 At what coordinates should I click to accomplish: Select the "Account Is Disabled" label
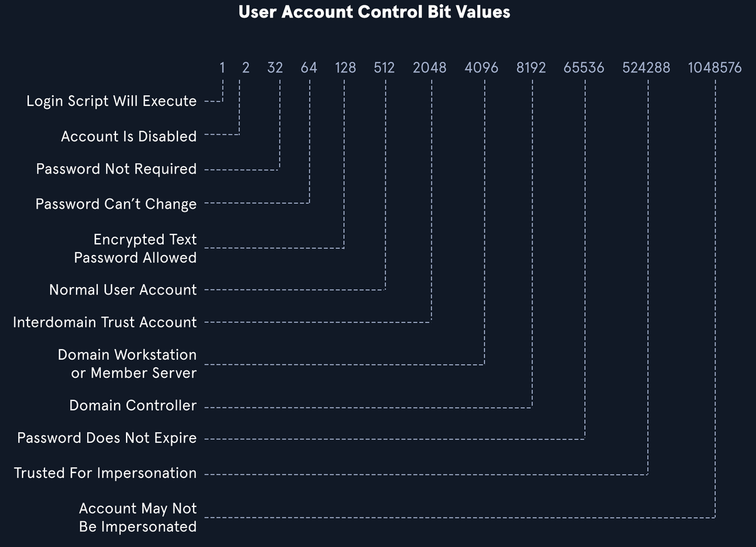tap(129, 137)
